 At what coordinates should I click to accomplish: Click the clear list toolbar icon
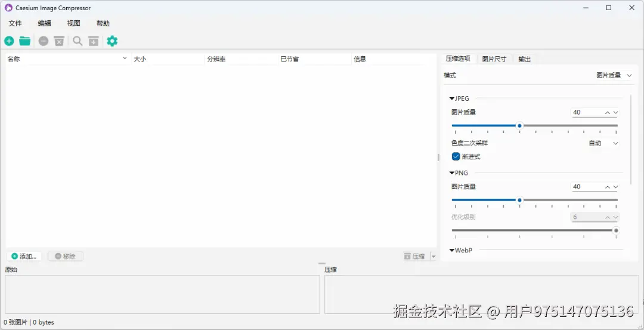coord(60,41)
